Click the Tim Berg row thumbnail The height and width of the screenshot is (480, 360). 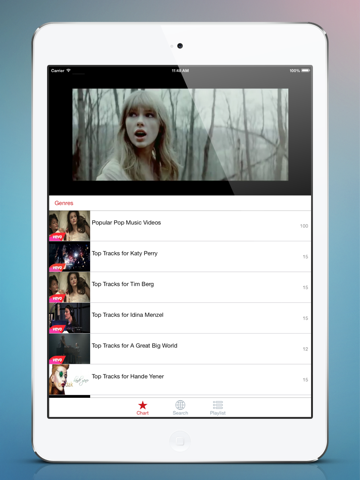pos(69,287)
